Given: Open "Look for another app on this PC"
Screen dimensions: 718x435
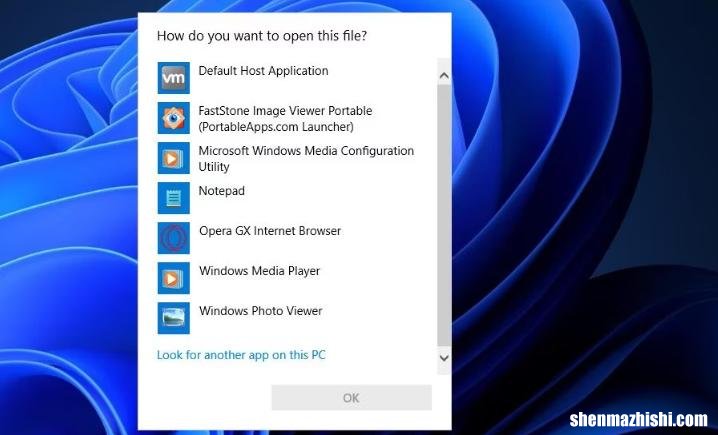Looking at the screenshot, I should (x=241, y=355).
